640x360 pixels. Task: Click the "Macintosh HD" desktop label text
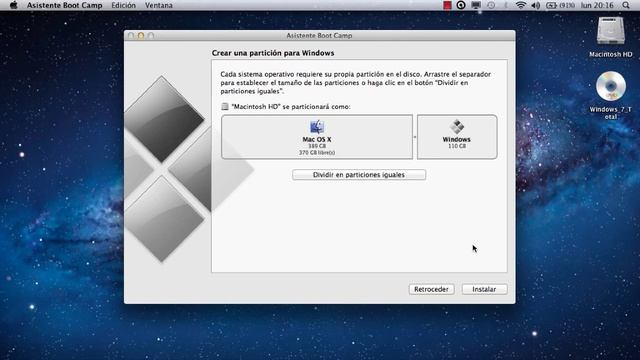coord(611,54)
